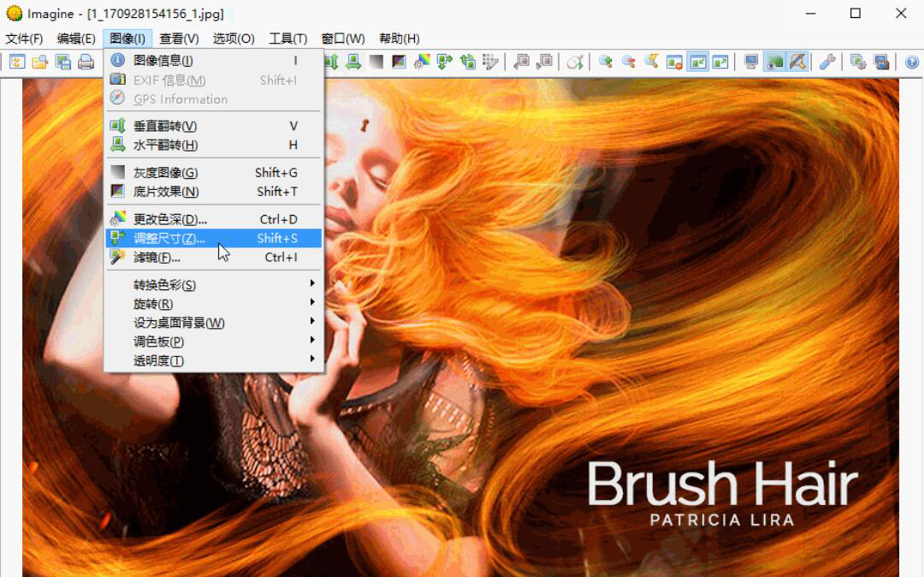The height and width of the screenshot is (577, 924).
Task: Click the flip horizontal icon in toolbar
Action: (x=353, y=62)
